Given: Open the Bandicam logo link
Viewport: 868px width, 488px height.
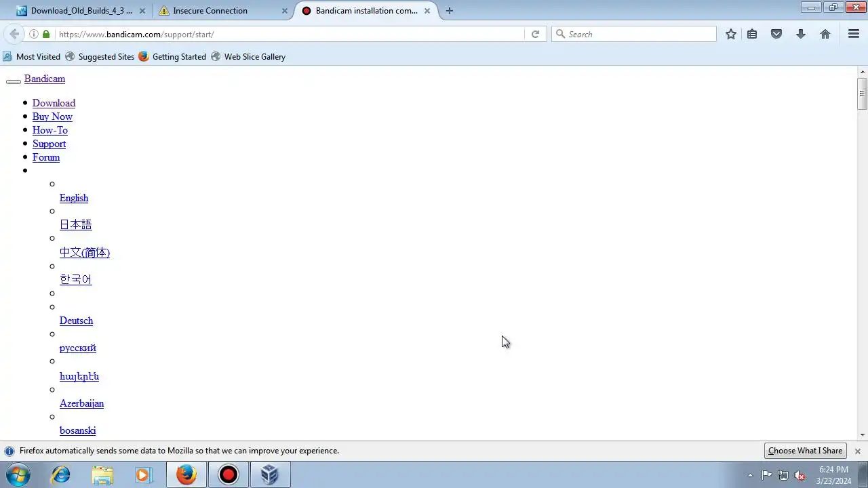Looking at the screenshot, I should [45, 79].
